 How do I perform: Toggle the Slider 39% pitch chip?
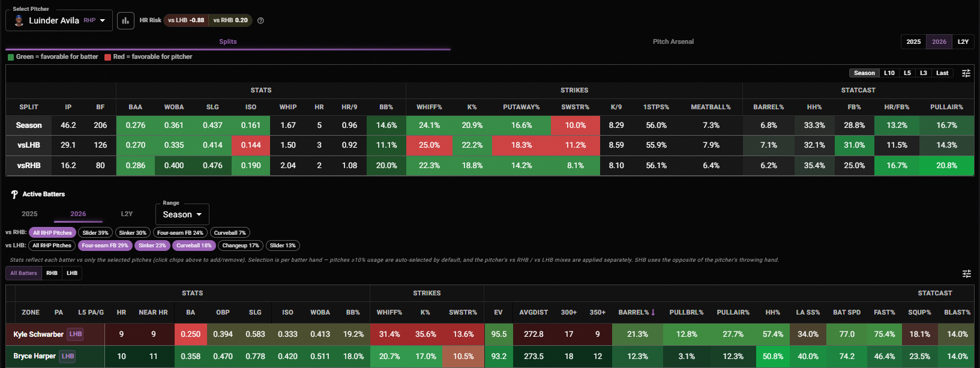(95, 233)
